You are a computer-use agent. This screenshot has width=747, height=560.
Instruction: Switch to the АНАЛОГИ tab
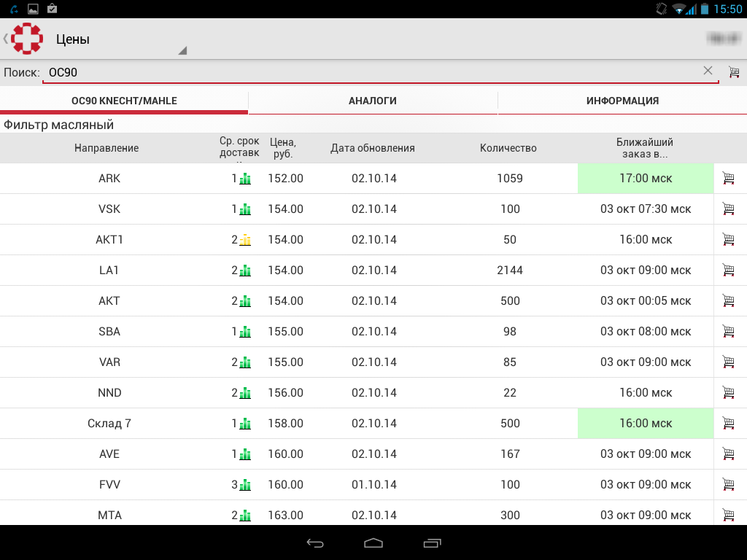click(x=373, y=101)
